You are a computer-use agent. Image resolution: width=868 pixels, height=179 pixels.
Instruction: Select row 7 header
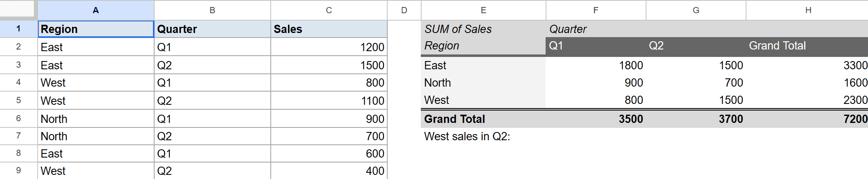point(19,136)
